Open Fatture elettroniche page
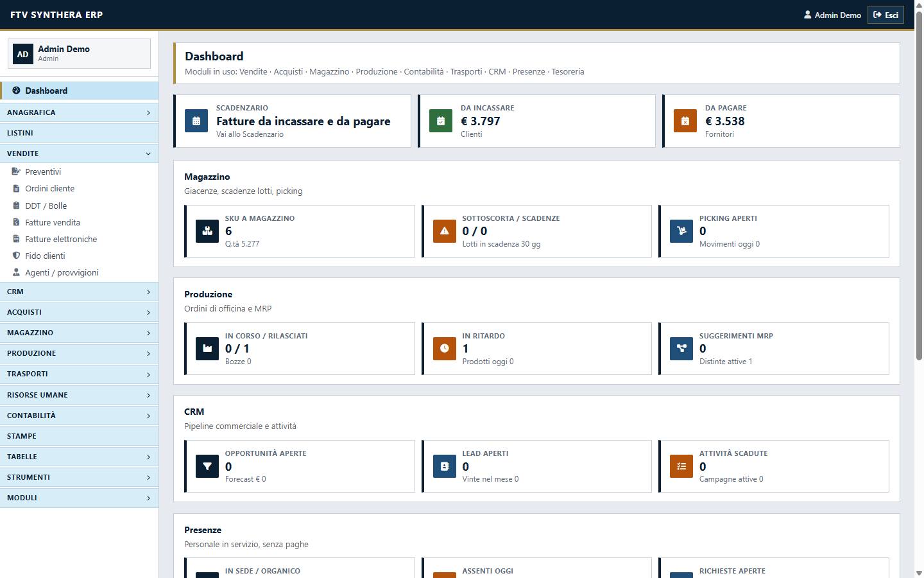Screen dimensions: 924x578 coord(79,239)
